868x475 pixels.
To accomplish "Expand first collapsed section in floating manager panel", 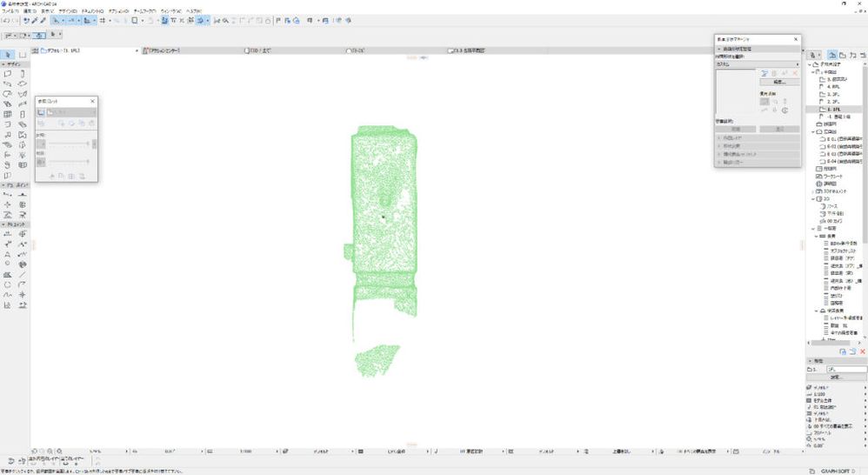I will (x=719, y=137).
